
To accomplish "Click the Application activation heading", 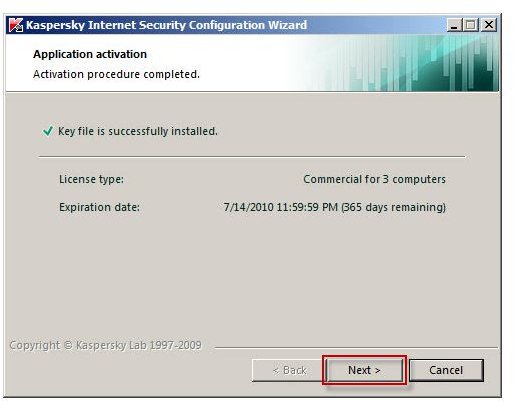I will pos(90,54).
